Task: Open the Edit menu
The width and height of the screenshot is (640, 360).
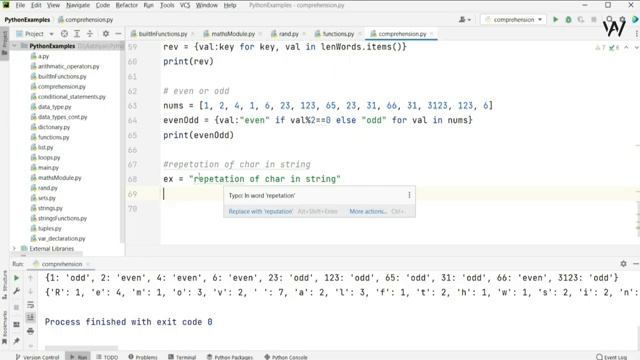Action: (x=36, y=5)
